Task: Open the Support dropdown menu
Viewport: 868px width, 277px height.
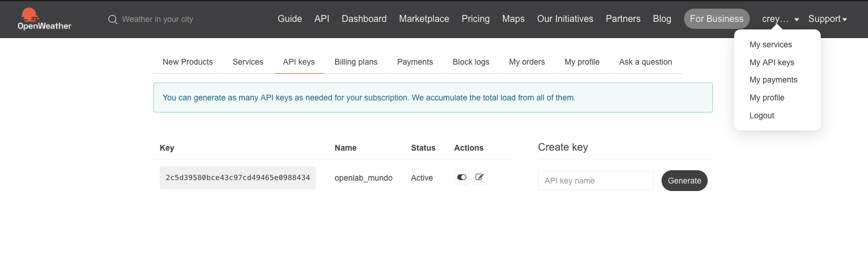Action: tap(828, 19)
